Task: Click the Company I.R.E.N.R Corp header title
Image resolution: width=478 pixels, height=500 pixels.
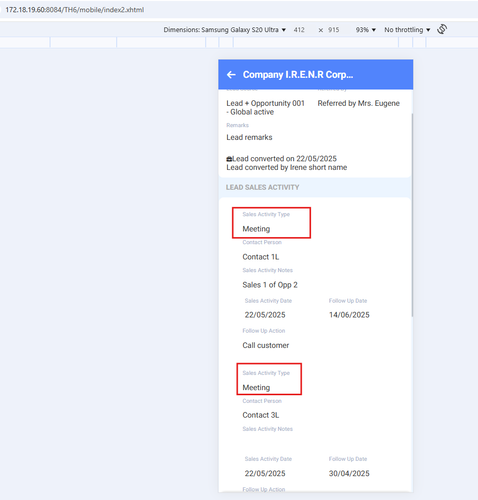Action: (298, 75)
